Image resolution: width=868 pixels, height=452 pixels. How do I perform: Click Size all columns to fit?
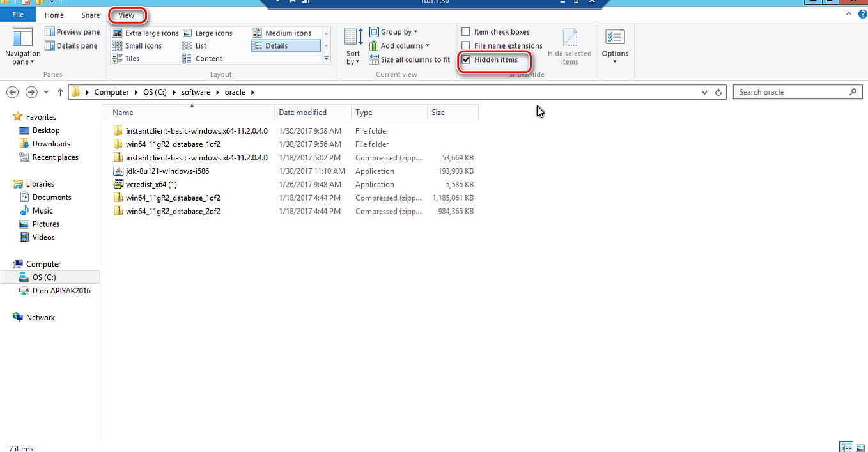[410, 60]
